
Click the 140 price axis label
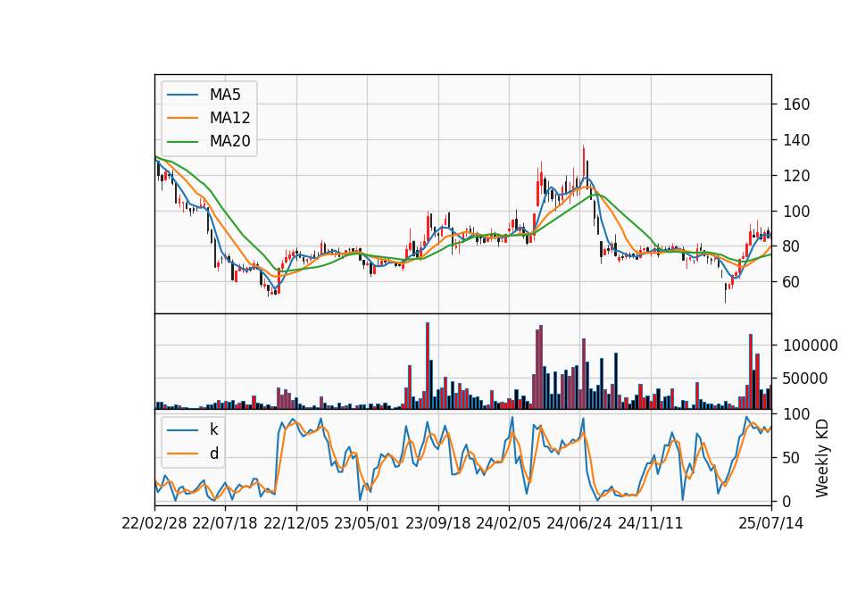(796, 140)
